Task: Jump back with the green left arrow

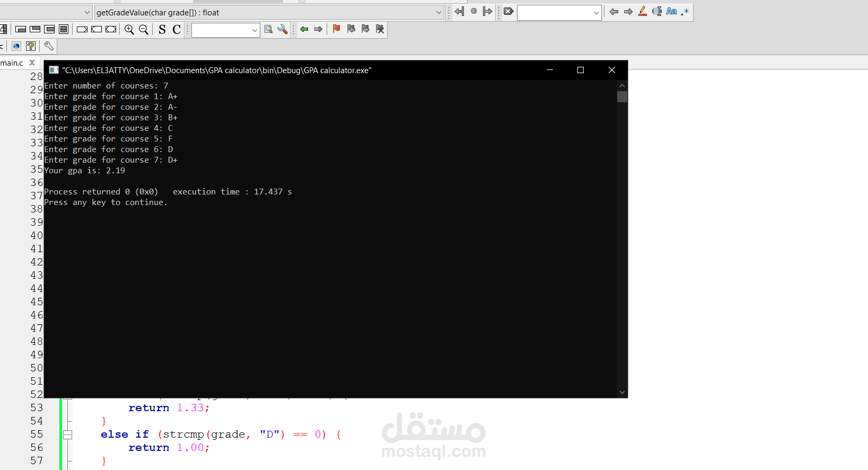Action: tap(304, 30)
